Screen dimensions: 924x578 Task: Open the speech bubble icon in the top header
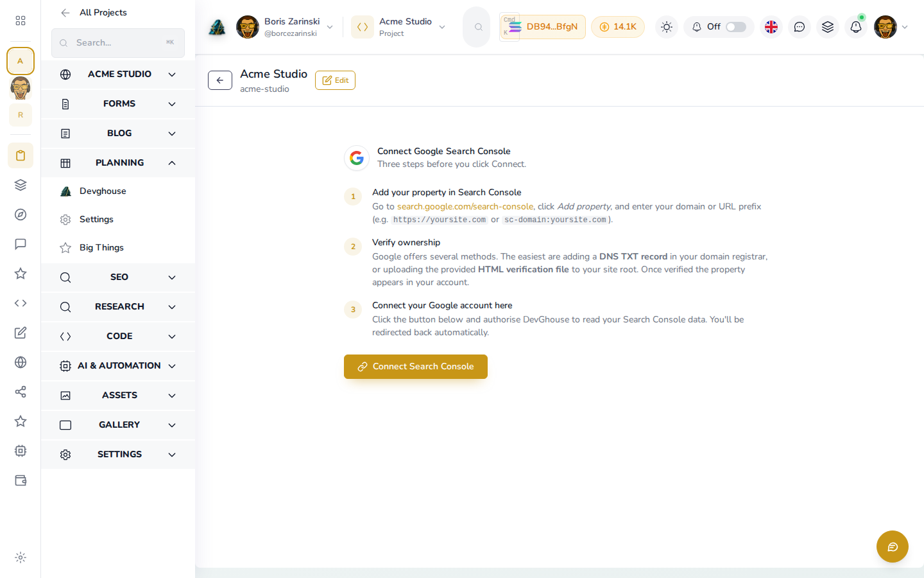(x=800, y=27)
